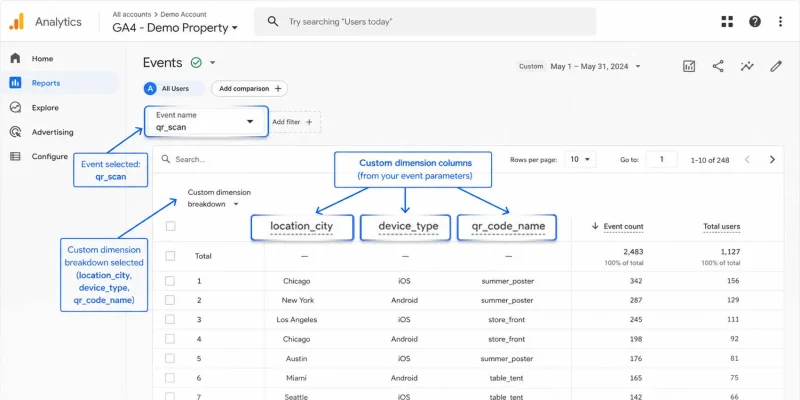Open the Rows per page 10 dropdown

[580, 160]
